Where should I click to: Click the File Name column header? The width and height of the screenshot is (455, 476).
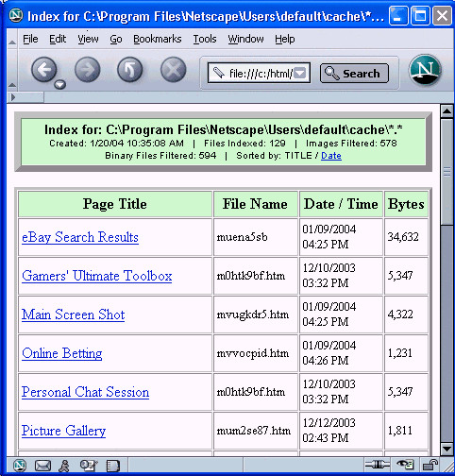[x=255, y=204]
